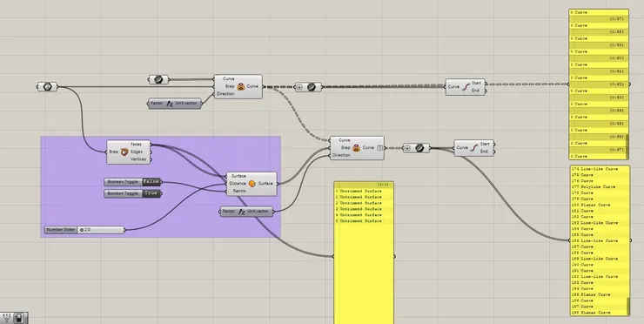
Task: Select the Project icon on the component with the graft badge
Action: (x=356, y=148)
